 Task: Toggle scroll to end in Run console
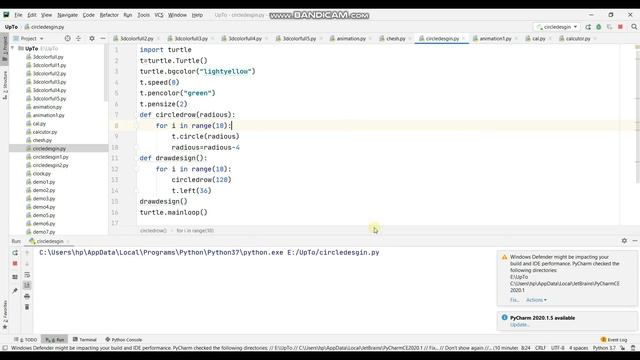(x=27, y=285)
